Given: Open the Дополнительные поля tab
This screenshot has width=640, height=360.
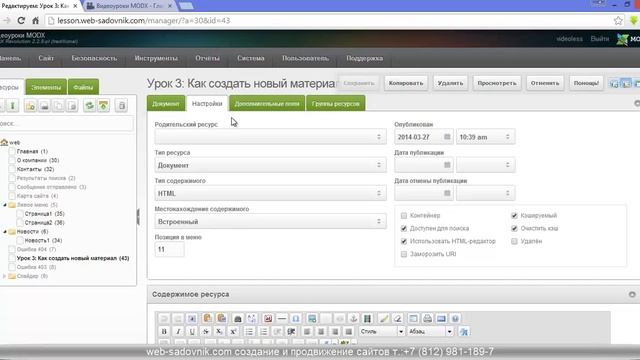Looking at the screenshot, I should pos(267,104).
